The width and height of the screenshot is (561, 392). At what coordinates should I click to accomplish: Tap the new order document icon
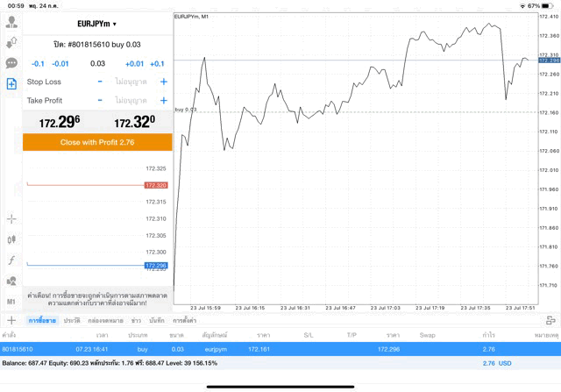point(11,84)
